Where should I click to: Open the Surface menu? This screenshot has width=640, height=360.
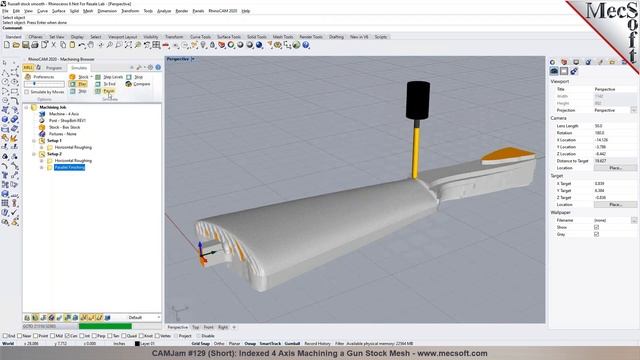coord(58,11)
